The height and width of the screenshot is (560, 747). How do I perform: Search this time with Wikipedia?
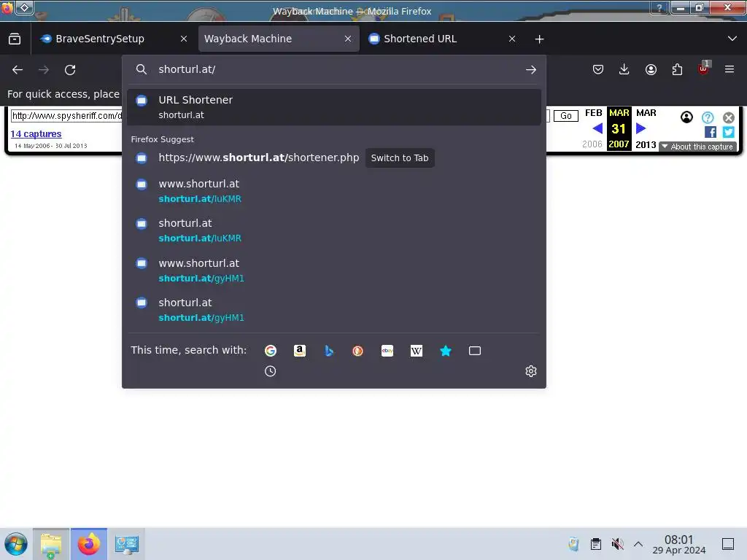point(417,351)
